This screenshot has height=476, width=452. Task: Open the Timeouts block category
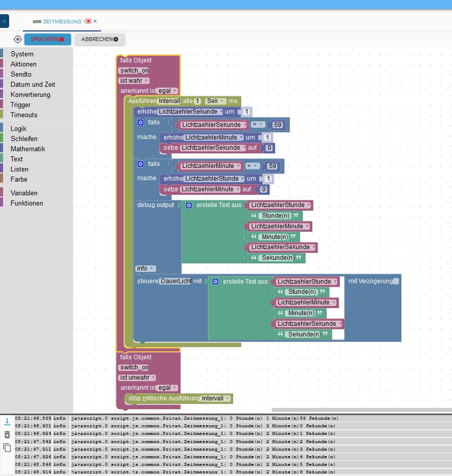click(x=24, y=115)
